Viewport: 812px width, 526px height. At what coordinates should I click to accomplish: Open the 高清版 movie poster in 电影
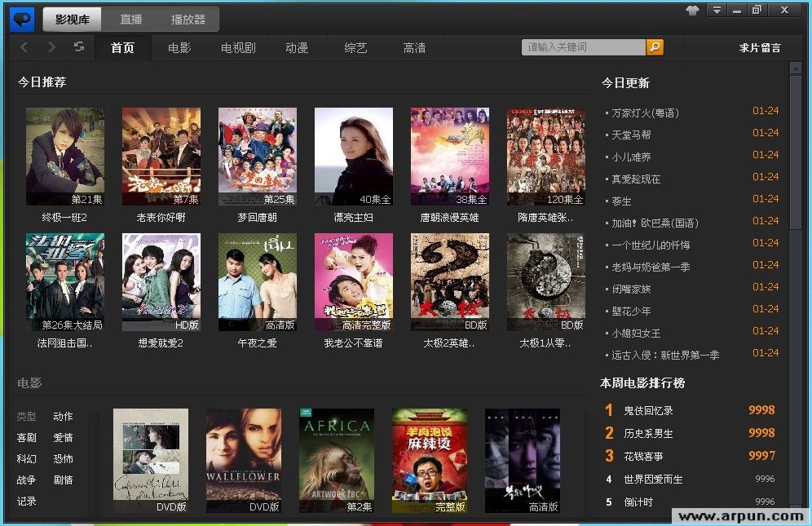click(x=523, y=461)
